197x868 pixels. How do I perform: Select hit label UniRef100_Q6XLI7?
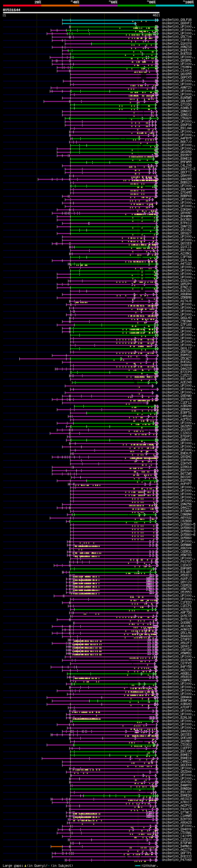click(177, 349)
